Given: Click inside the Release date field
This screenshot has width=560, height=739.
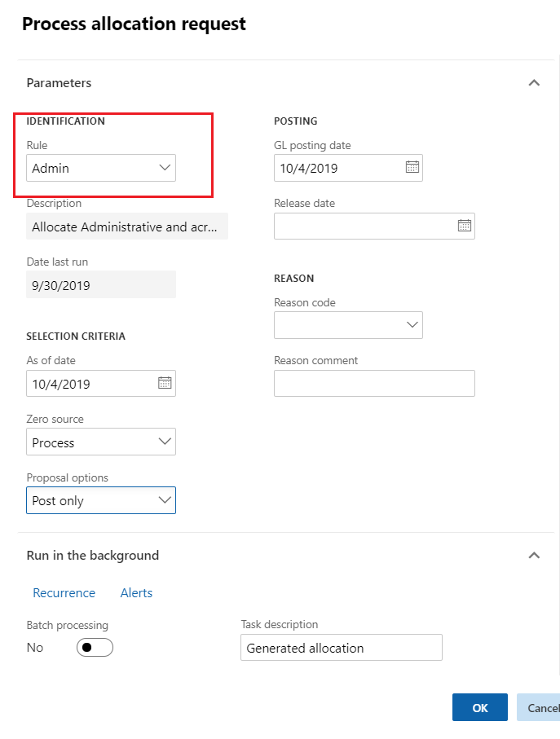Looking at the screenshot, I should 363,226.
